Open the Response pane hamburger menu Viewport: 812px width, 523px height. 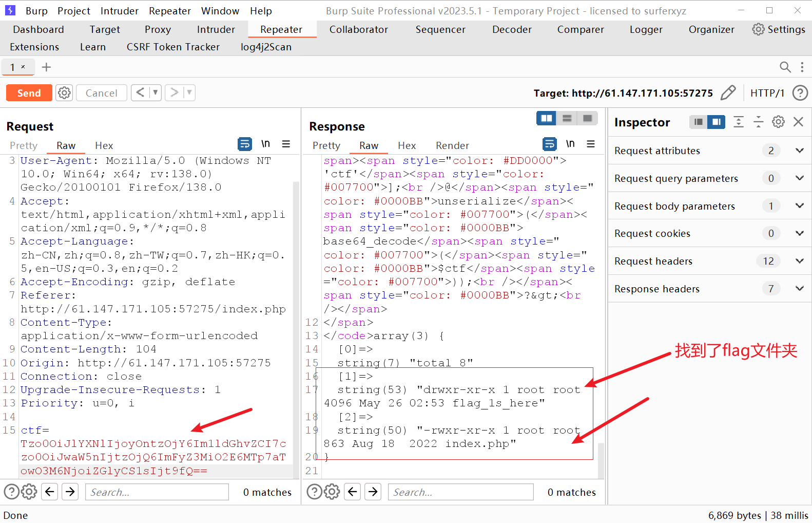click(591, 144)
